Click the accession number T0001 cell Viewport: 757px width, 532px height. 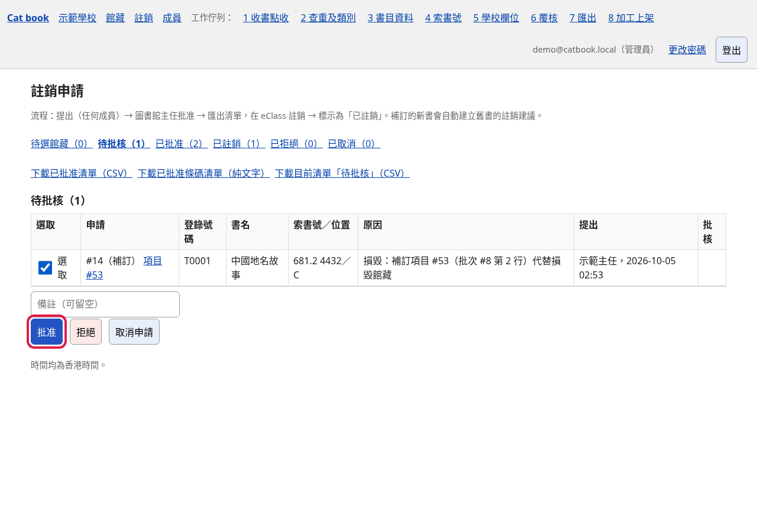[x=202, y=268]
